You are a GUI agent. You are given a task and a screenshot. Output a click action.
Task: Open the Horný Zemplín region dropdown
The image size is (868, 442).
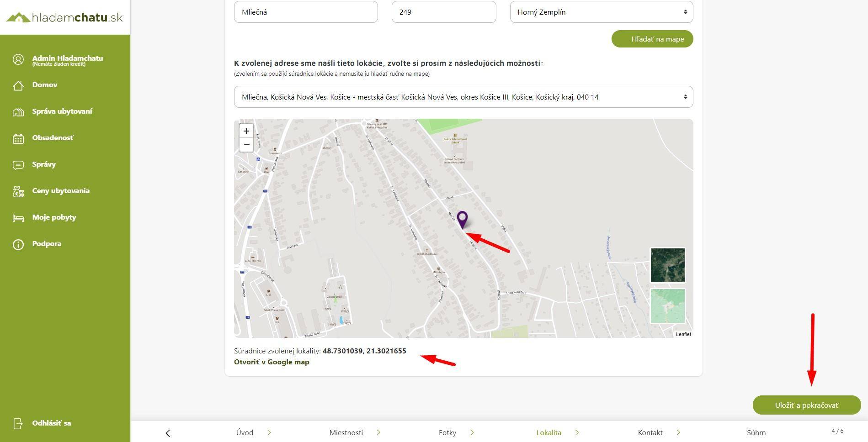click(x=602, y=12)
